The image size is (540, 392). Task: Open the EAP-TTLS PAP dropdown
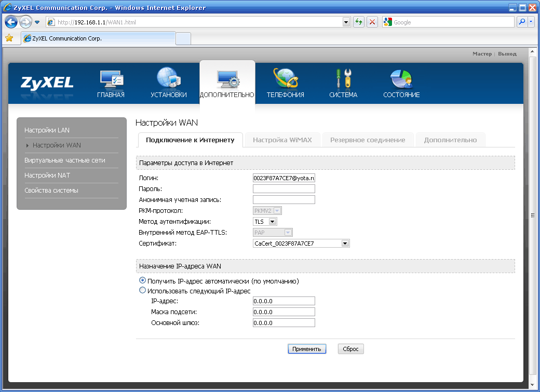coord(273,233)
